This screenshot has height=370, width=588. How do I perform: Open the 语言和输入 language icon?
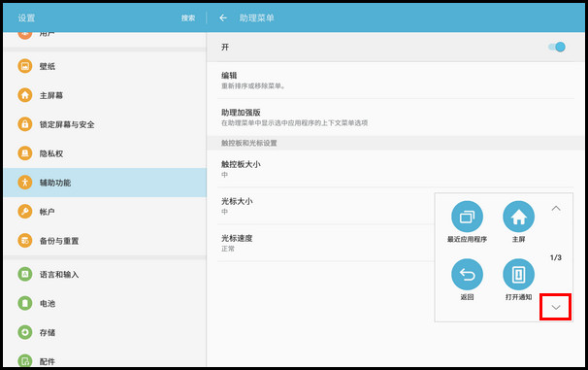(x=25, y=274)
